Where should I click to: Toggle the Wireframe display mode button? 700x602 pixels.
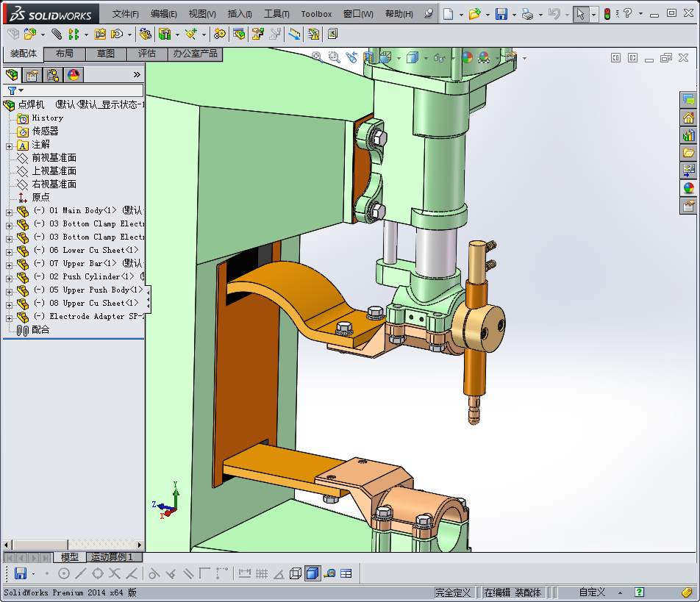tap(295, 573)
